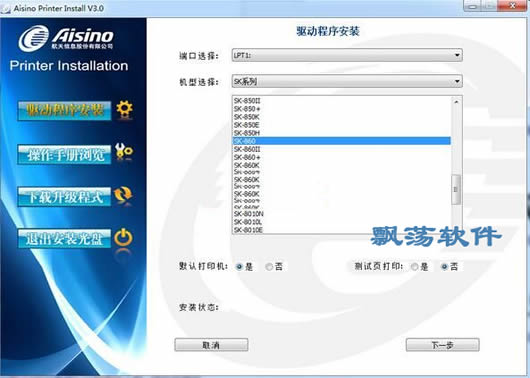Select SK-860+ in the model list
This screenshot has height=378, width=530.
[342, 157]
